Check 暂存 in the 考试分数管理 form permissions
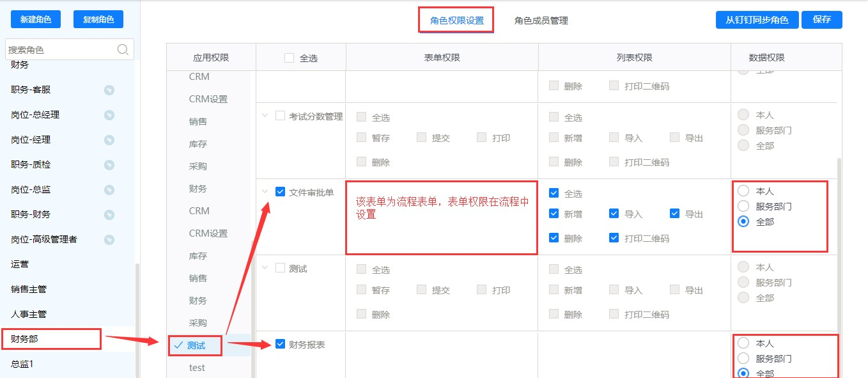The image size is (868, 378). [x=361, y=138]
